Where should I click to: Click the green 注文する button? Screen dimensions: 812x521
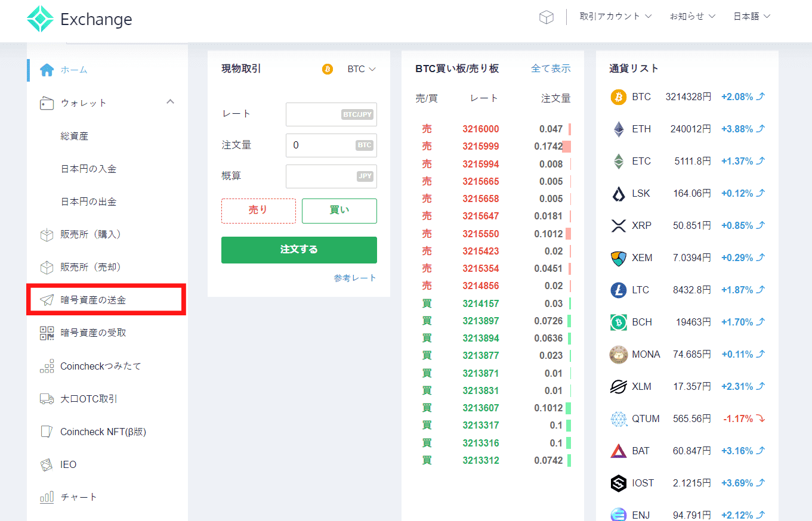(x=299, y=250)
